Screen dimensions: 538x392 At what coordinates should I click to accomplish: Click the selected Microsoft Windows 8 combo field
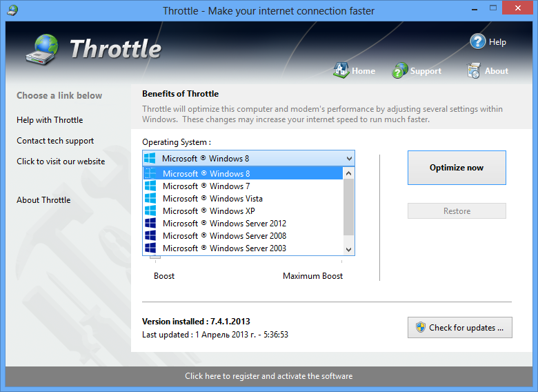coord(248,159)
